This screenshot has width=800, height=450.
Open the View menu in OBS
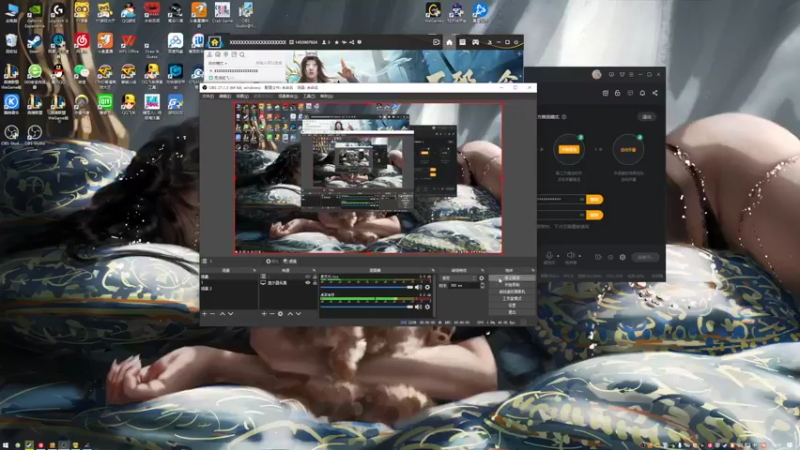[x=242, y=96]
